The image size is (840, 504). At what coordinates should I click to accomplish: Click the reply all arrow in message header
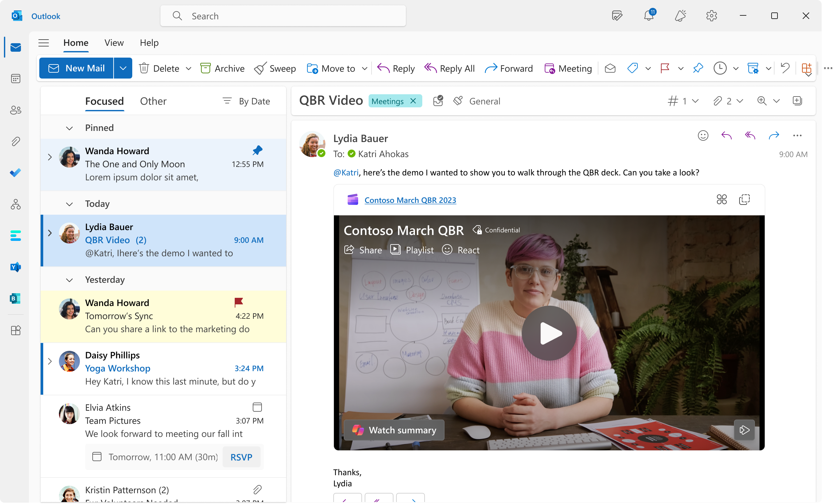click(x=750, y=135)
